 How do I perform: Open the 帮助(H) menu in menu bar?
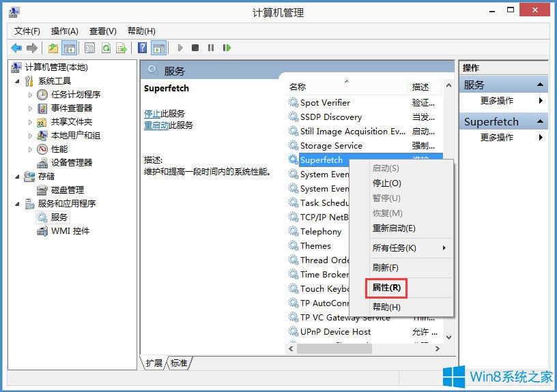(141, 31)
